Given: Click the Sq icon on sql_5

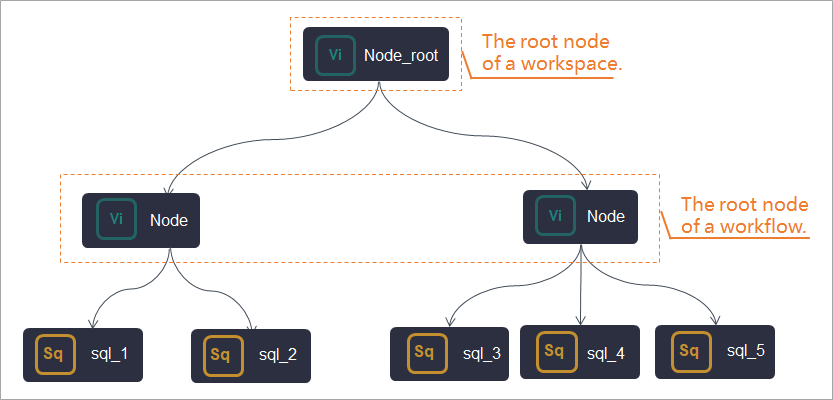Looking at the screenshot, I should click(692, 351).
